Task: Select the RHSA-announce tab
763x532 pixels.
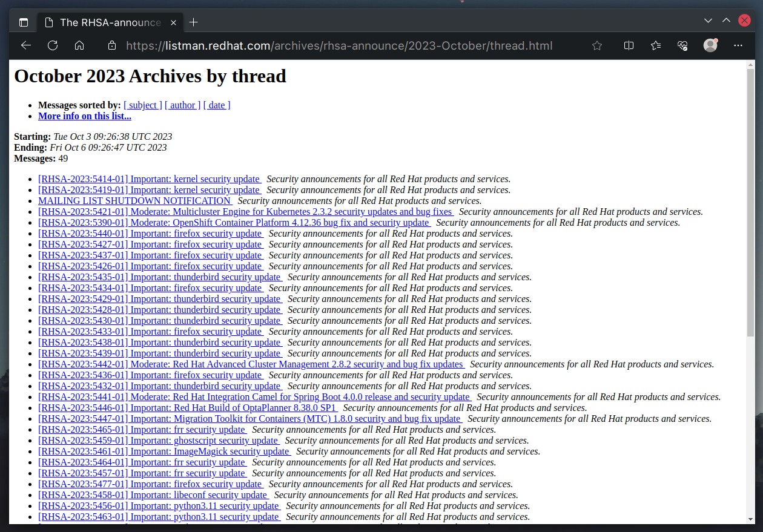Action: pyautogui.click(x=110, y=22)
